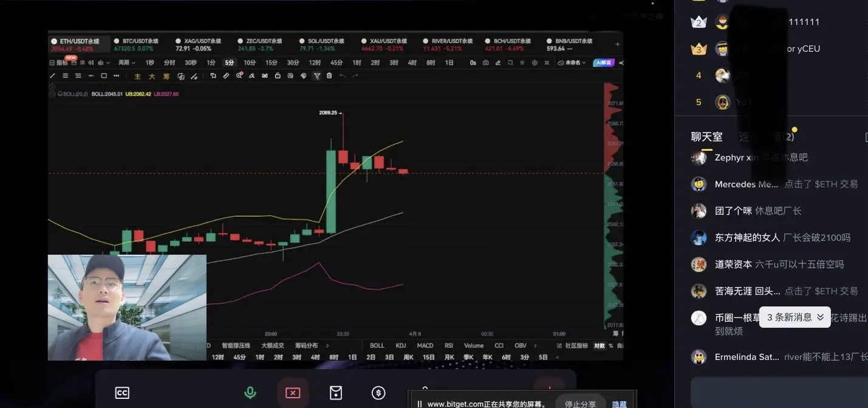Open chart settings hexagon icon

click(535, 63)
